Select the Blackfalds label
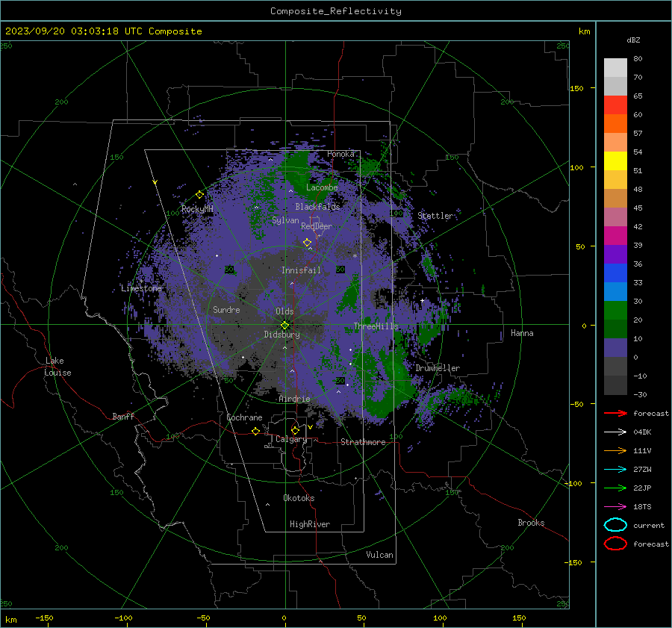Image resolution: width=672 pixels, height=628 pixels. pos(317,207)
